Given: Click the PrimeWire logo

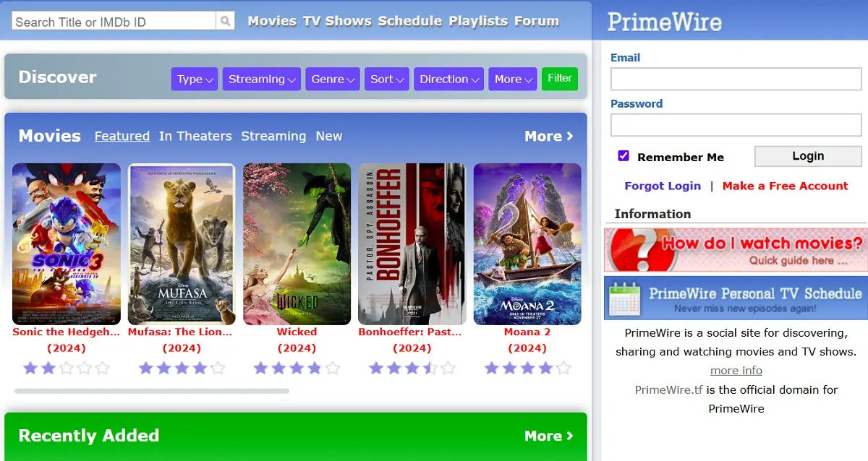Looking at the screenshot, I should [664, 22].
